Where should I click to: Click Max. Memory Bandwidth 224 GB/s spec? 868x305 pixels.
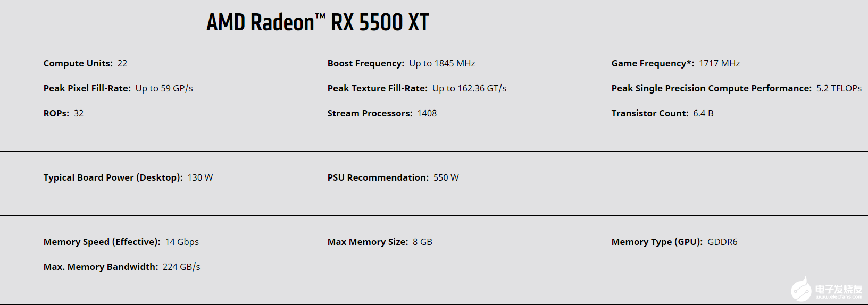click(x=122, y=267)
